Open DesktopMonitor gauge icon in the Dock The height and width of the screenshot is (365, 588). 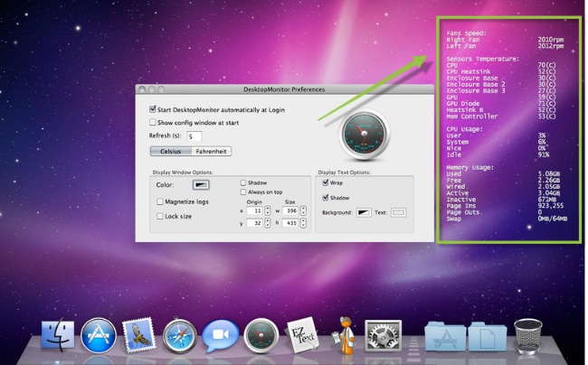(x=260, y=335)
